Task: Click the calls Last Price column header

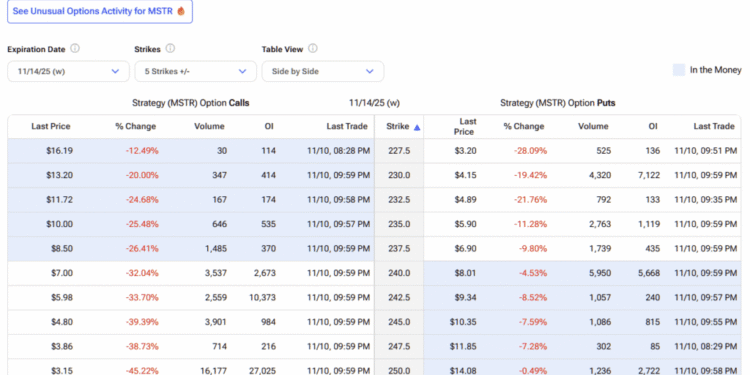Action: coord(51,126)
